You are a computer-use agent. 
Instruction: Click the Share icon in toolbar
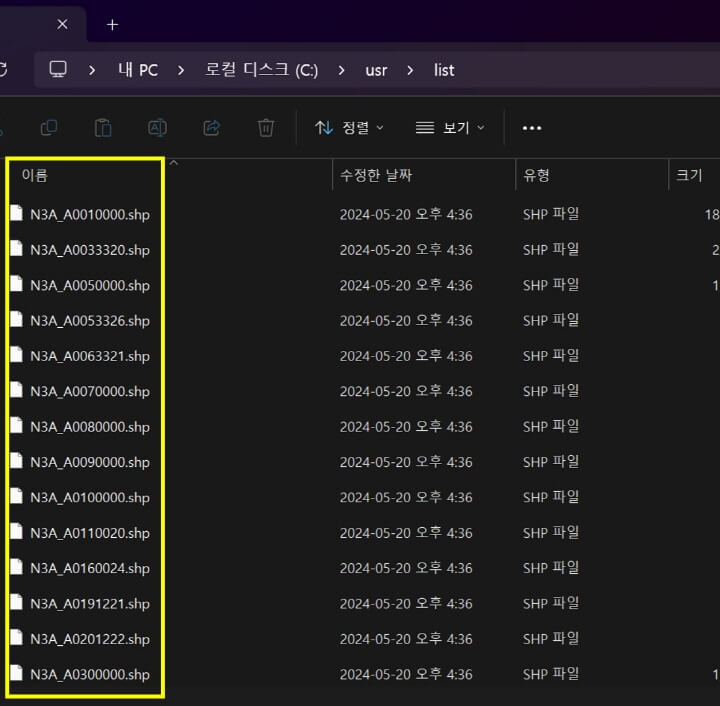[212, 128]
